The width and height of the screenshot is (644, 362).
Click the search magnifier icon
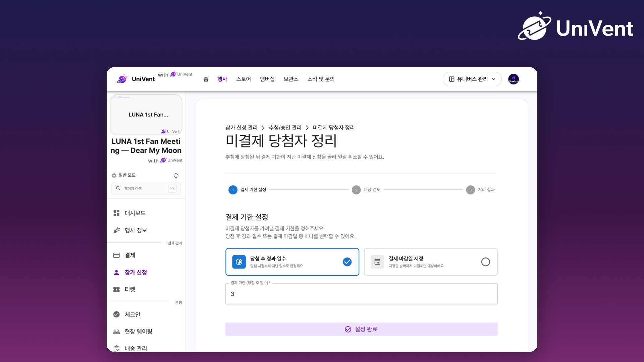(x=118, y=188)
